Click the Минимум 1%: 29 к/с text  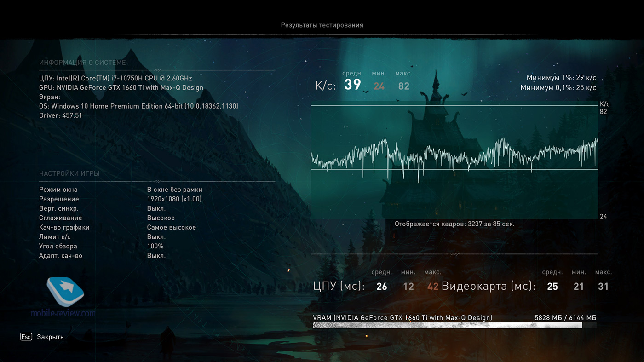[561, 78]
